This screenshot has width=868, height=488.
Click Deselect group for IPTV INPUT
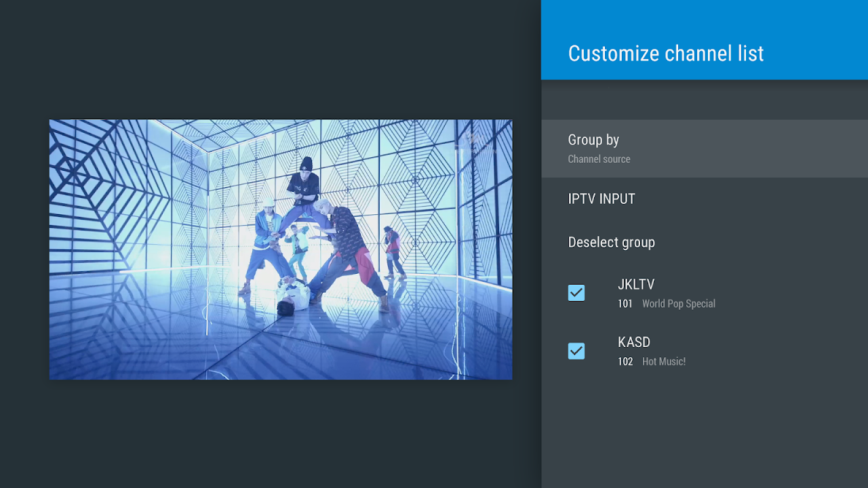point(611,242)
